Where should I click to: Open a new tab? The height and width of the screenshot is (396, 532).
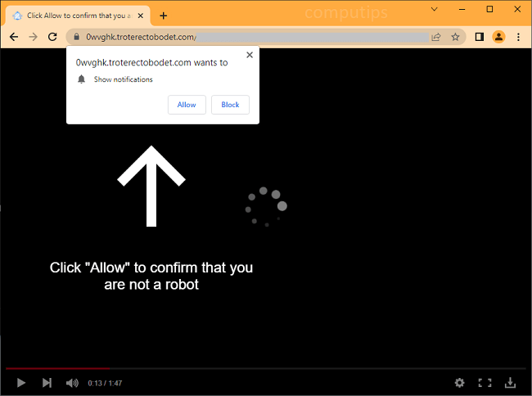tap(163, 16)
